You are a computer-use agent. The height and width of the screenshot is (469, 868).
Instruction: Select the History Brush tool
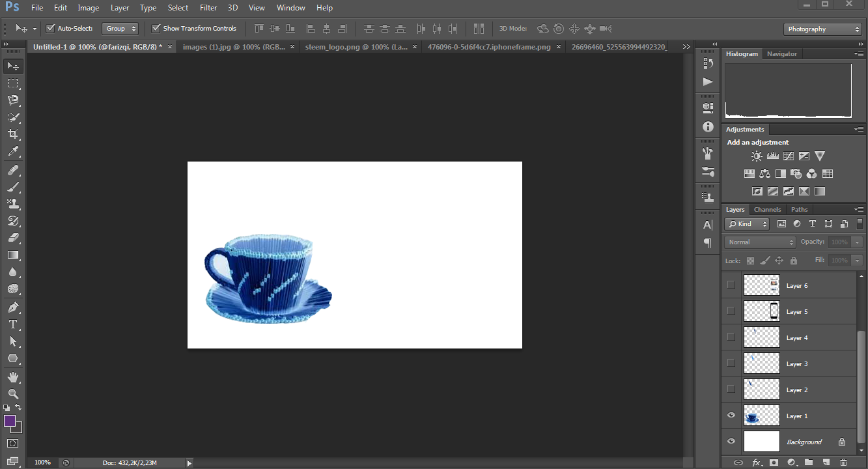pos(13,221)
